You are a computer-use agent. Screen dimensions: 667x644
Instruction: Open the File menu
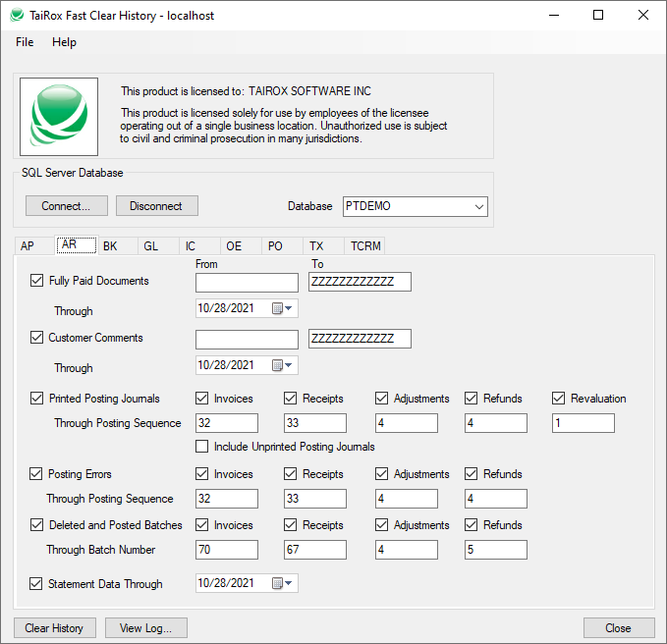pyautogui.click(x=25, y=42)
